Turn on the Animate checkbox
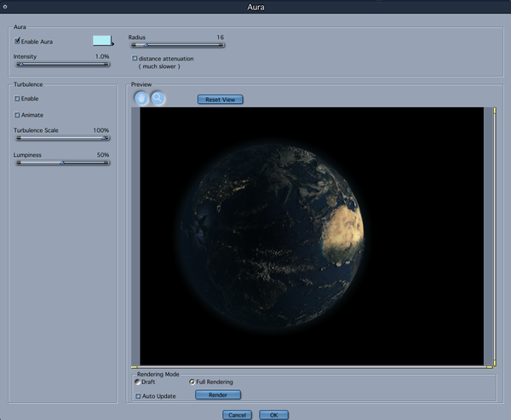 (17, 115)
